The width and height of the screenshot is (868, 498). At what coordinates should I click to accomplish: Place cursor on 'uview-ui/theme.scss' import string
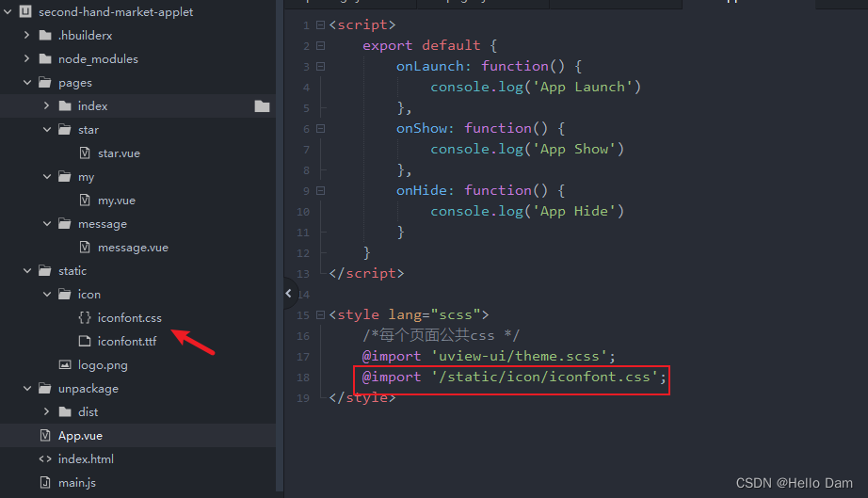pyautogui.click(x=520, y=356)
